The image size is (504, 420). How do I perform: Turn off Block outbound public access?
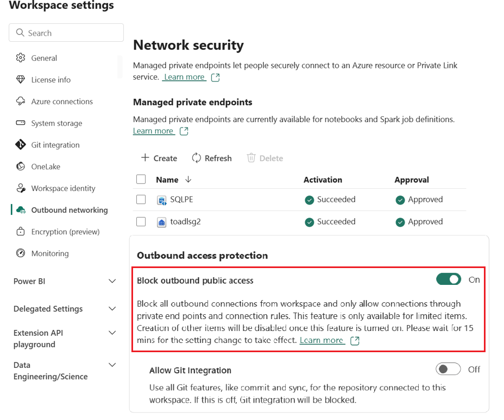click(449, 279)
